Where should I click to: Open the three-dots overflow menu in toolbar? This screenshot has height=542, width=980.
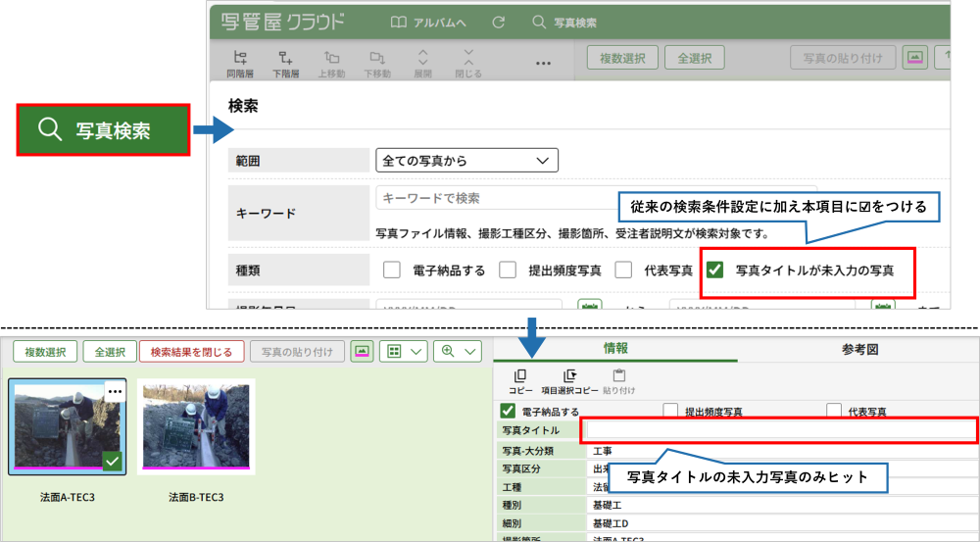tap(544, 63)
